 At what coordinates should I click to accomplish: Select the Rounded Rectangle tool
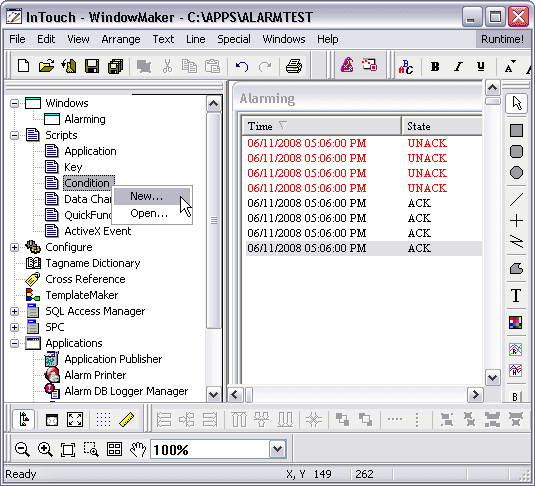[x=516, y=152]
